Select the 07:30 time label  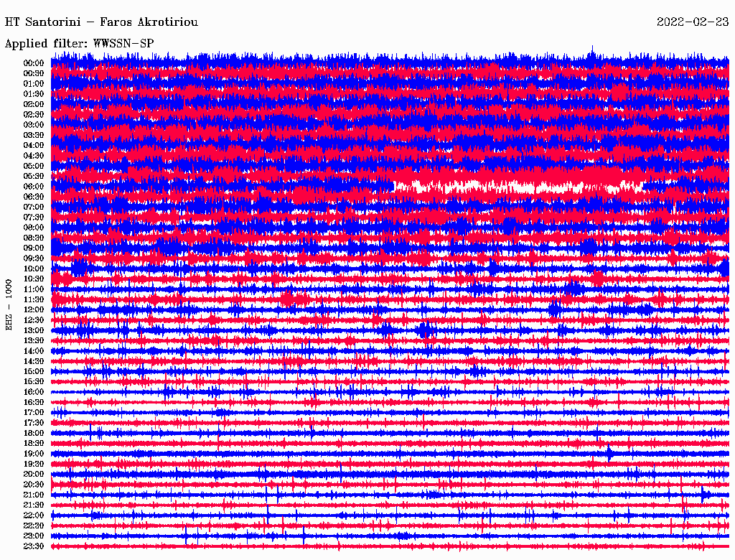[x=34, y=217]
